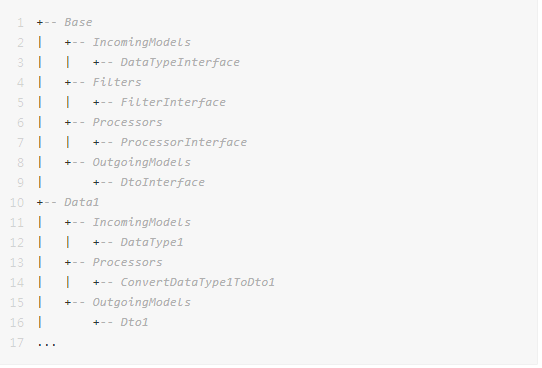Select IncomingModels under Base
Viewport: 542px width, 368px height.
[141, 43]
